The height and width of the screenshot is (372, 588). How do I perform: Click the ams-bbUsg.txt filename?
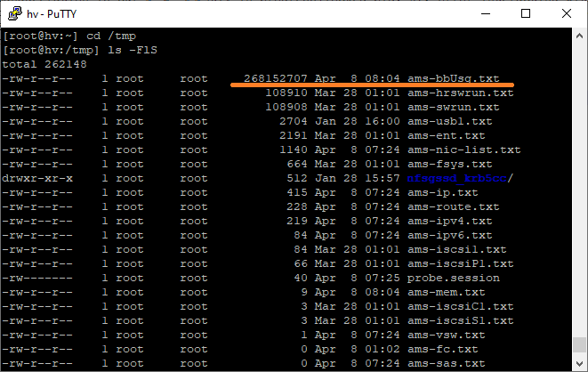454,78
